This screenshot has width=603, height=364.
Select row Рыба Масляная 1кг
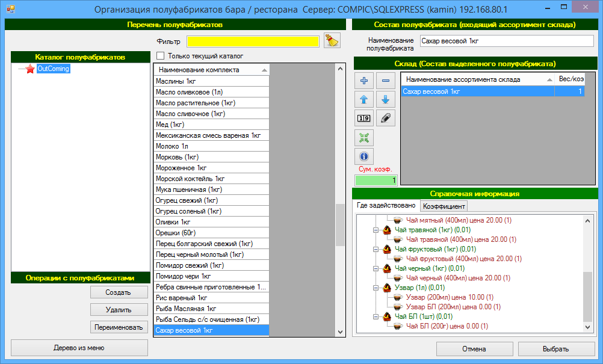tap(211, 309)
